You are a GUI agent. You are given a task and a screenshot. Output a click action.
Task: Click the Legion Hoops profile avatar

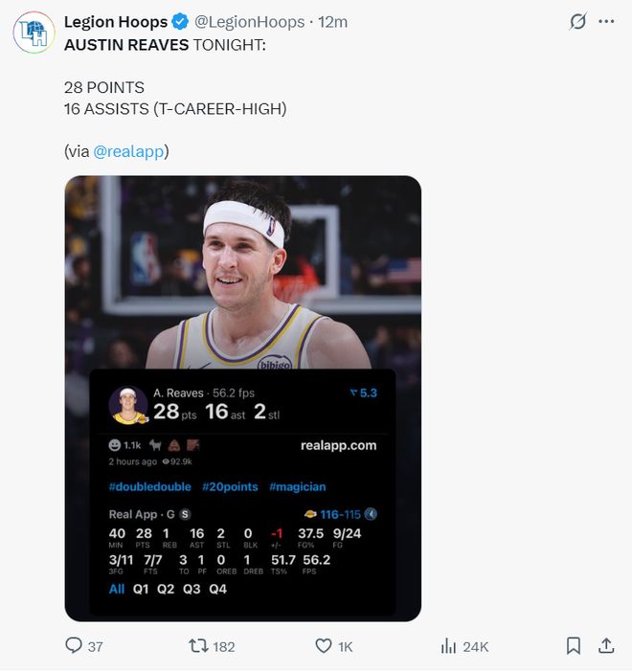click(x=34, y=33)
